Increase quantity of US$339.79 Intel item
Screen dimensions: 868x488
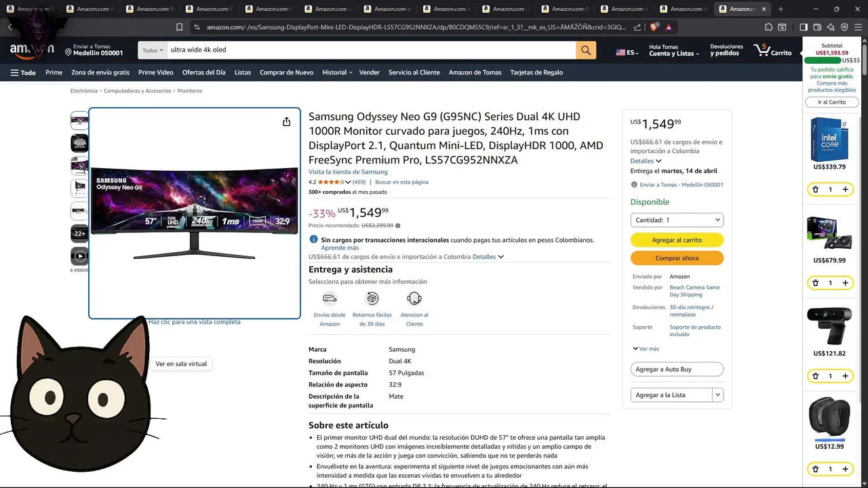pyautogui.click(x=845, y=190)
